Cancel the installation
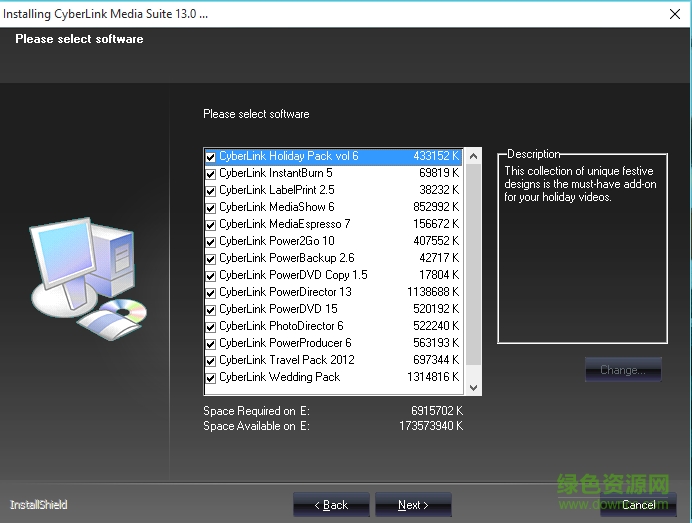 point(639,505)
